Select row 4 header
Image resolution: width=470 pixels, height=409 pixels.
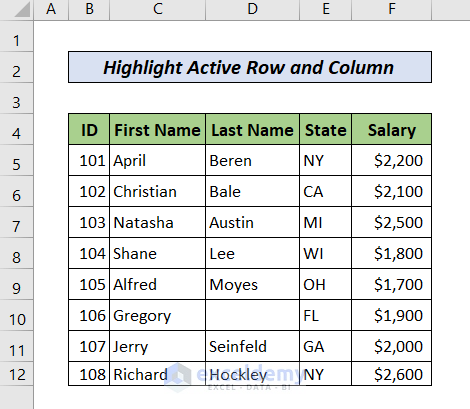point(16,129)
